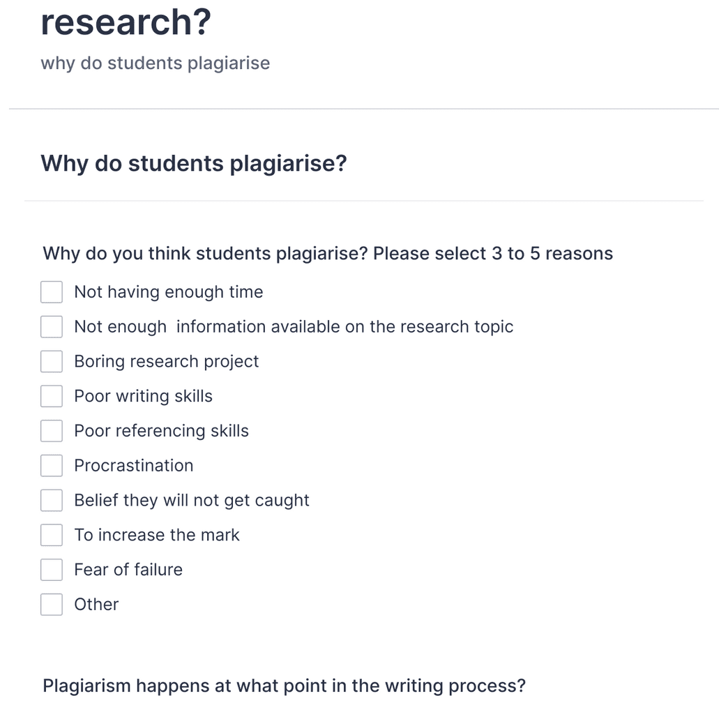Click the label 'To increase the mark'
Viewport: 728px width, 705px height.
pyautogui.click(x=156, y=535)
